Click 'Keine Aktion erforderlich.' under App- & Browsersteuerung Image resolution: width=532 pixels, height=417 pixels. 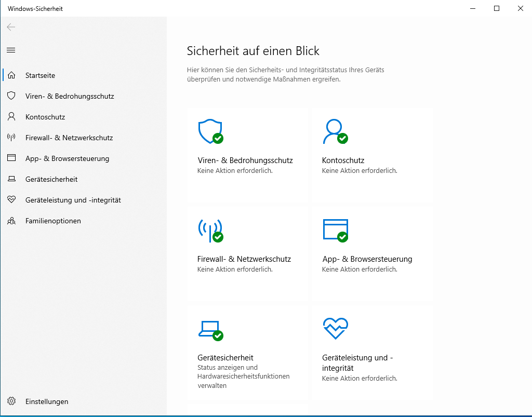[x=360, y=269]
